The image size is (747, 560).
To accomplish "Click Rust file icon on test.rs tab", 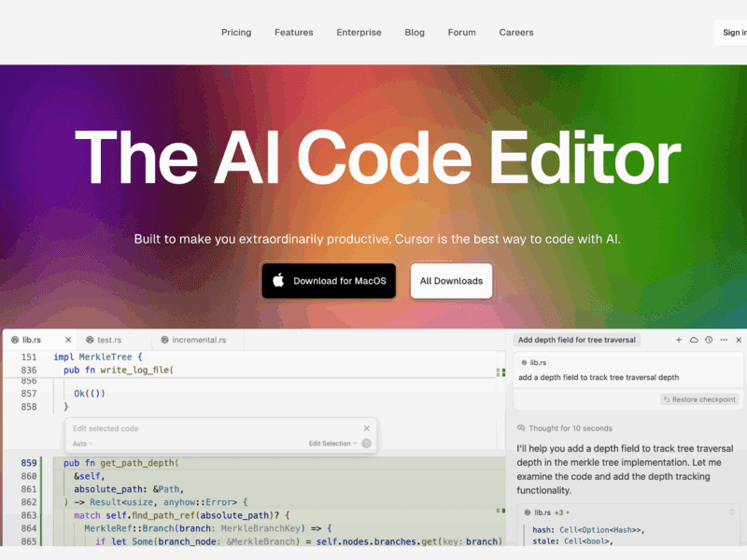I will [90, 340].
